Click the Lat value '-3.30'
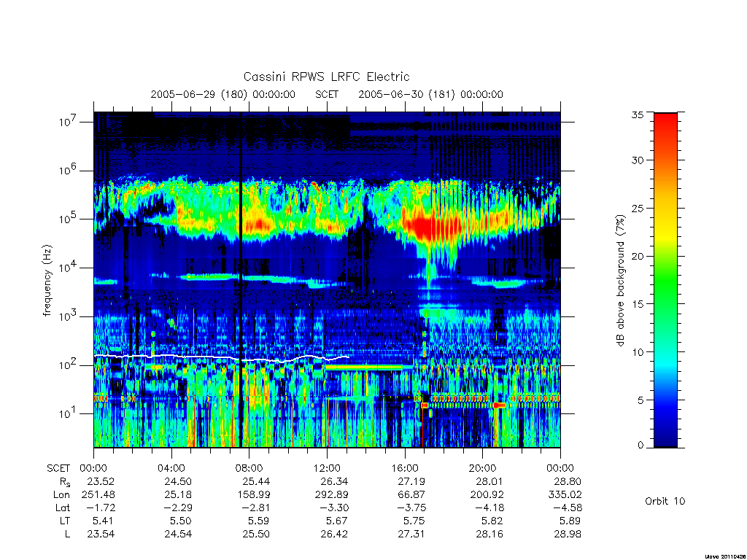Screen dimensions: 747x560 click(x=334, y=507)
